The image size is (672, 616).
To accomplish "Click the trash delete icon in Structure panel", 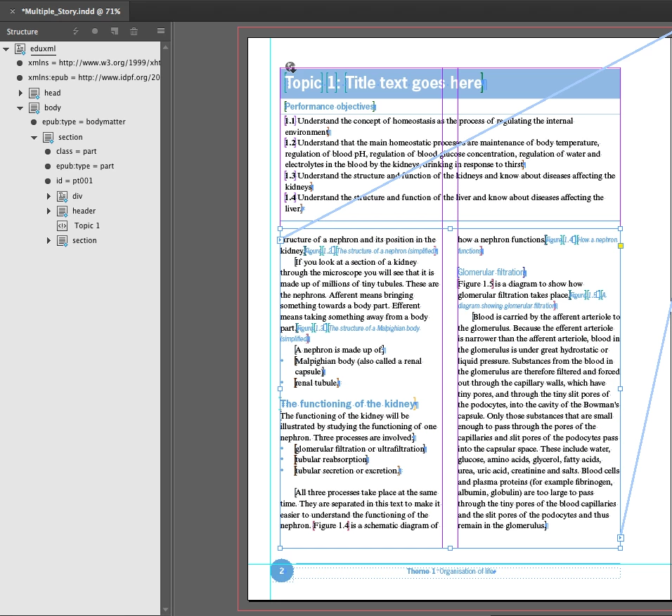I will pos(134,31).
